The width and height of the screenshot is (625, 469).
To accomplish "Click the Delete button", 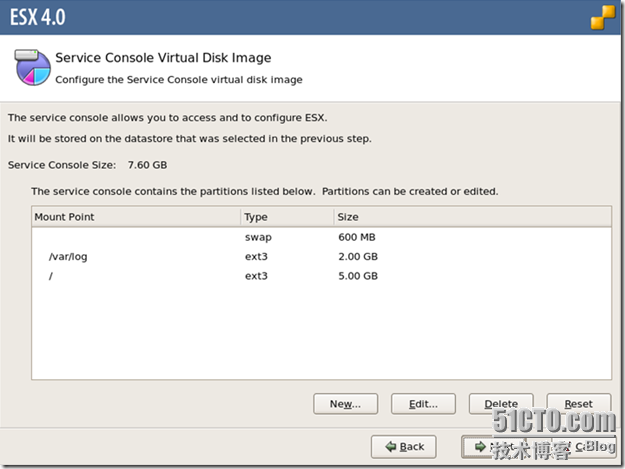I will tap(501, 404).
